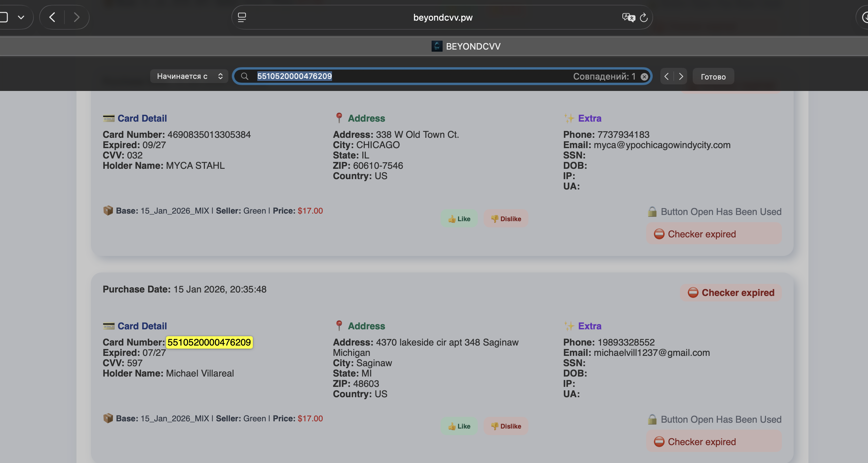Click Dislike button in the lower card entry

[x=506, y=426]
